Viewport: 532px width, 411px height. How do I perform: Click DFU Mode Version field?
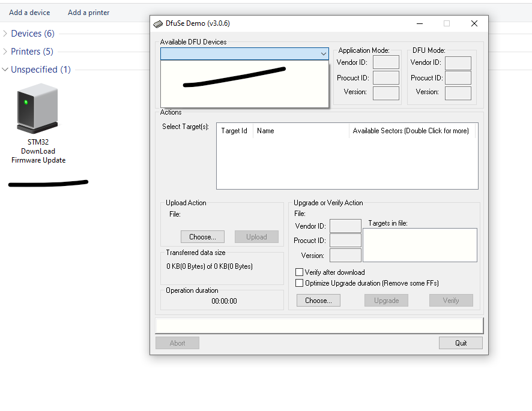coord(458,93)
